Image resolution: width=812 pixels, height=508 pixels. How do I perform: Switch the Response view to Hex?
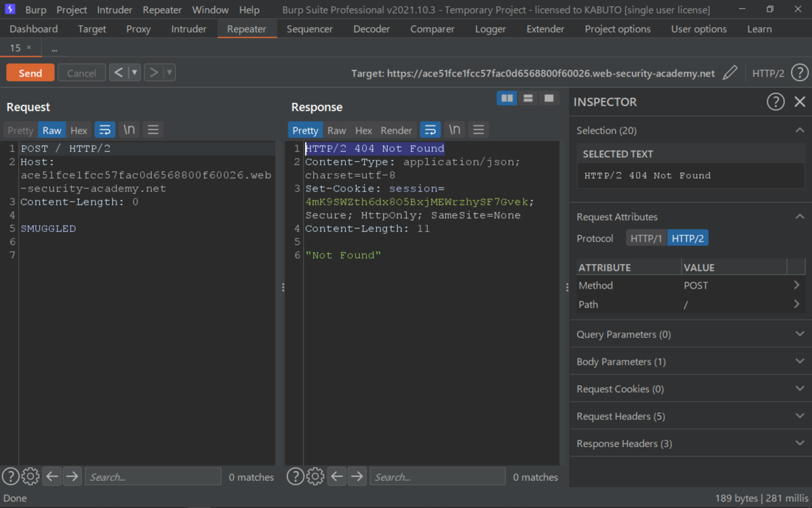[x=364, y=130]
